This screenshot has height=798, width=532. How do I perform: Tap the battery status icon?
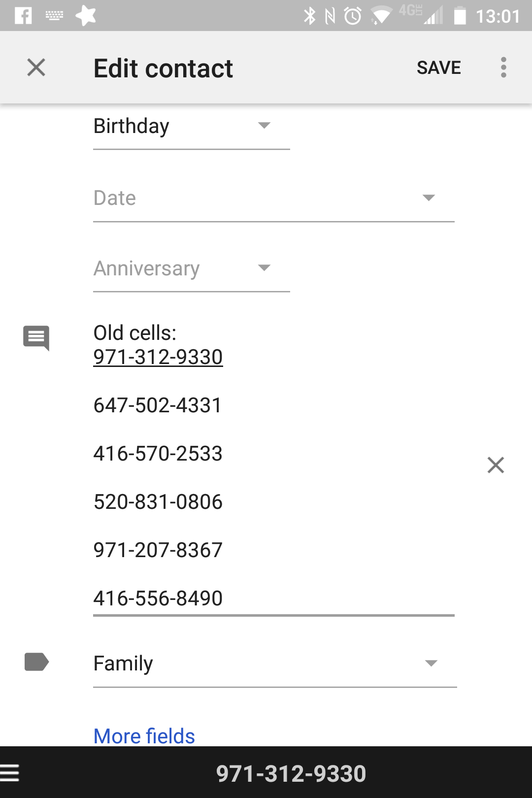click(460, 16)
